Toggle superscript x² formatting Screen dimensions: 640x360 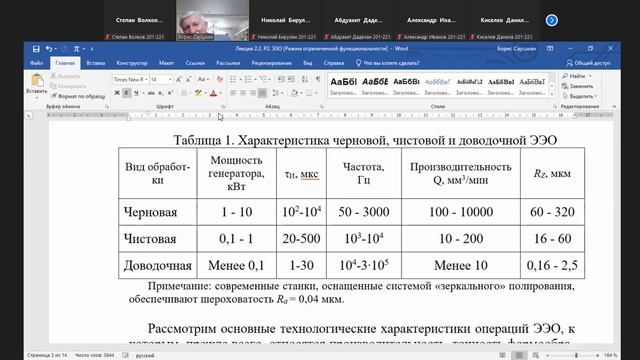click(x=170, y=93)
